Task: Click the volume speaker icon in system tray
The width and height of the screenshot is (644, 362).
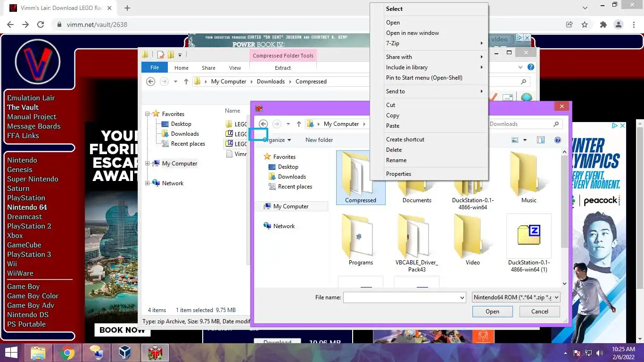Action: coord(600,353)
